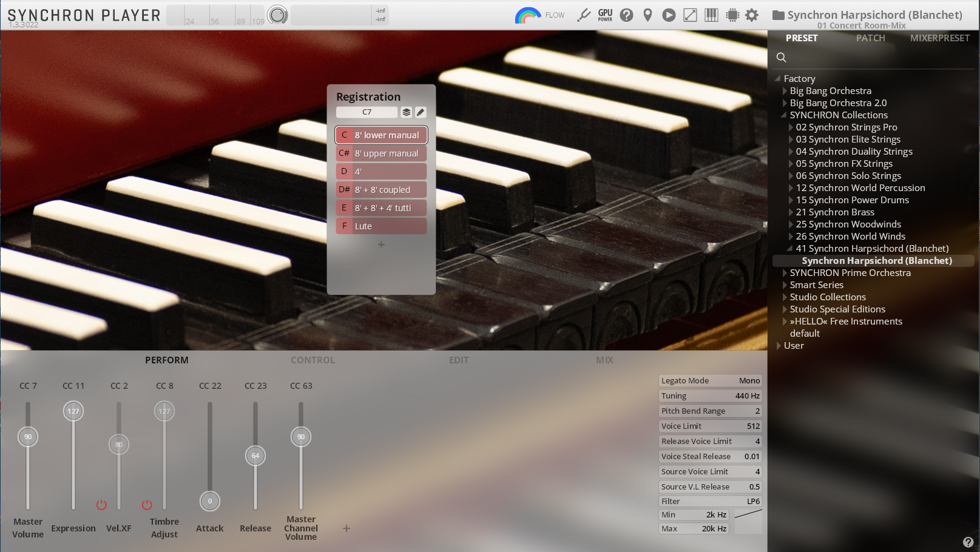
Task: Toggle the Timbre Adjust power button
Action: (147, 505)
